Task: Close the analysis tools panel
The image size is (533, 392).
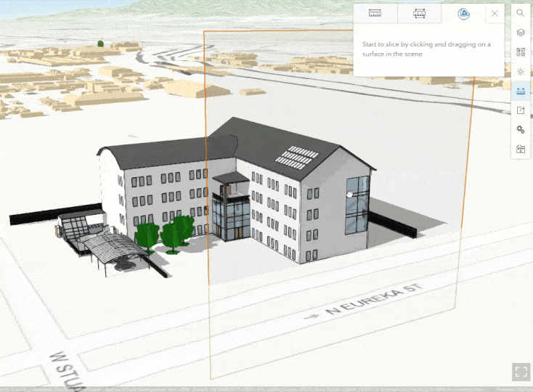Action: click(x=495, y=14)
